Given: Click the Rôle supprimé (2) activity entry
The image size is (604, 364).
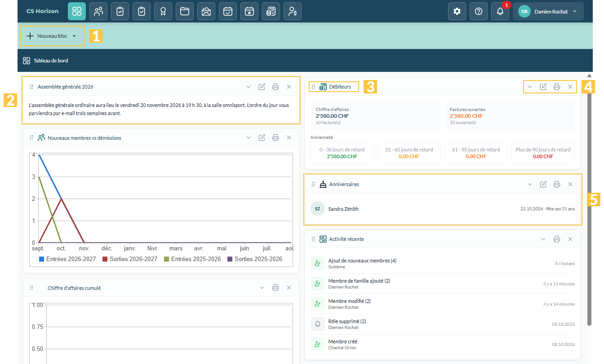Looking at the screenshot, I should (x=443, y=324).
